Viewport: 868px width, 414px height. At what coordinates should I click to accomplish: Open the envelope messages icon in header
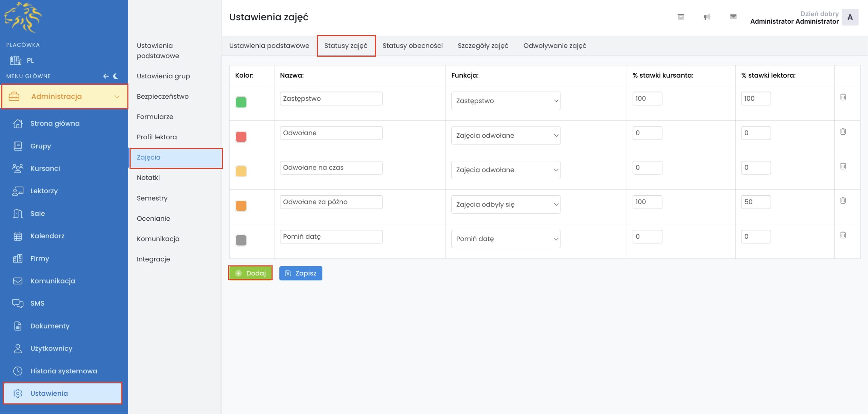(x=733, y=17)
